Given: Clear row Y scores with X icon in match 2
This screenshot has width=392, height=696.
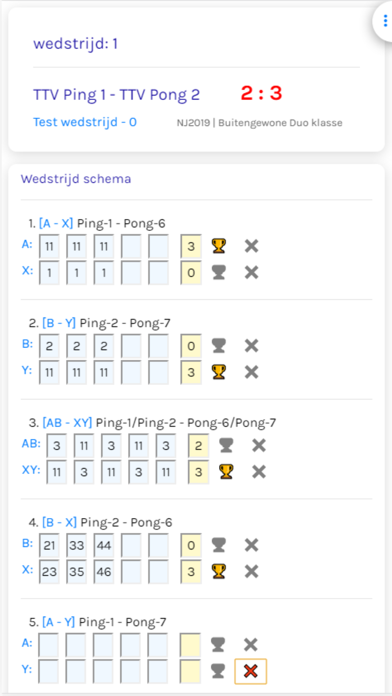Looking at the screenshot, I should 252,372.
